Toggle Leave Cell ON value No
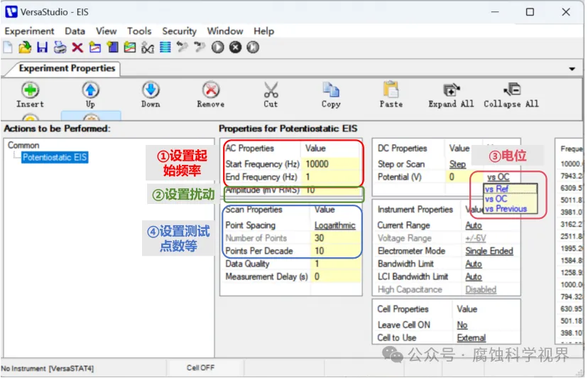Viewport: 588px width, 378px height. (x=462, y=325)
